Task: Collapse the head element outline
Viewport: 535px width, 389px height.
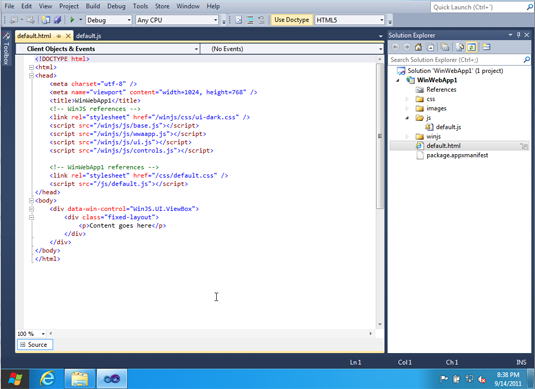Action: (x=31, y=76)
